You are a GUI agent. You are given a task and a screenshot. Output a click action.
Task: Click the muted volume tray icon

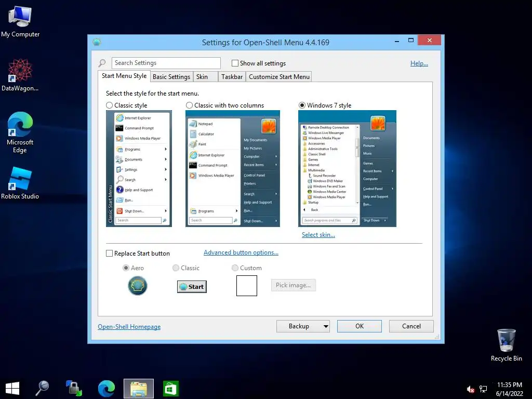coord(470,389)
